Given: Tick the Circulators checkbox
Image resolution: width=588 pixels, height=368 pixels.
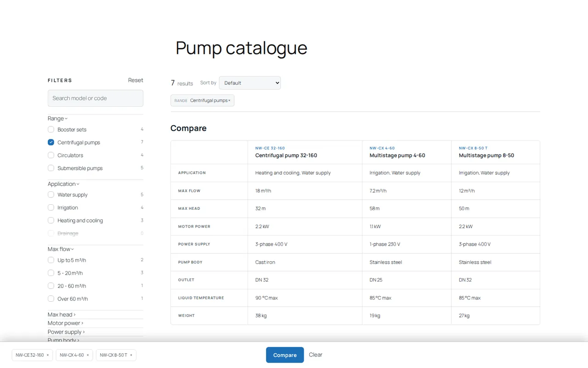Looking at the screenshot, I should pyautogui.click(x=51, y=155).
